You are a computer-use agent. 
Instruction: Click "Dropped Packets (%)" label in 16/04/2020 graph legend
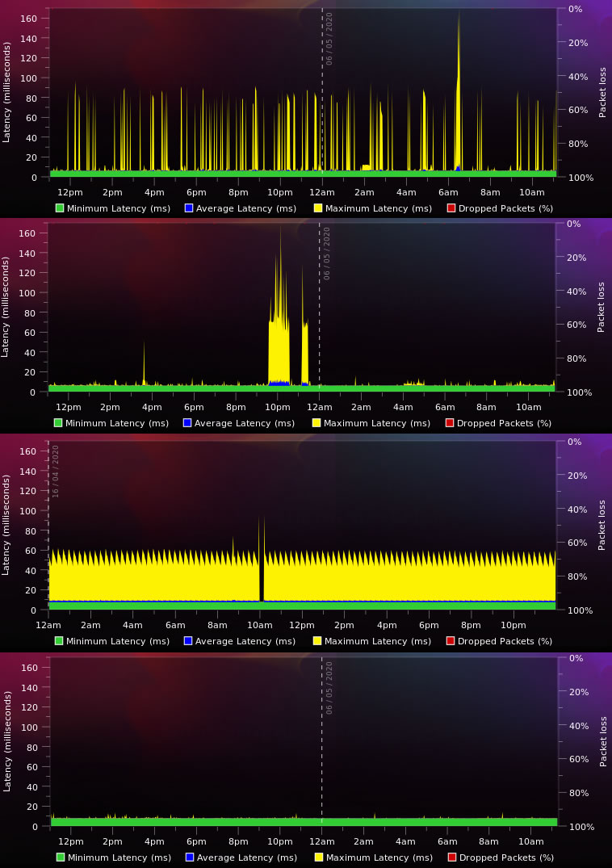point(505,642)
